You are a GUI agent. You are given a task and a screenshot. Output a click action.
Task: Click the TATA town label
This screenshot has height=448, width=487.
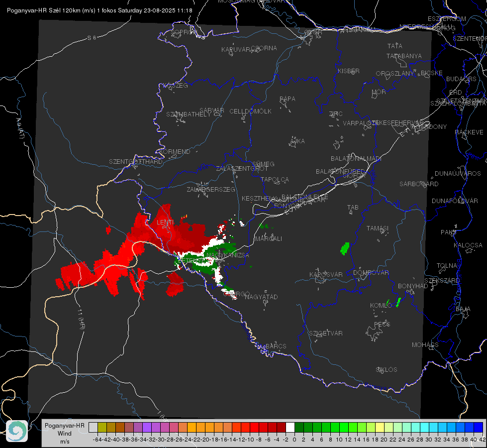tap(395, 46)
